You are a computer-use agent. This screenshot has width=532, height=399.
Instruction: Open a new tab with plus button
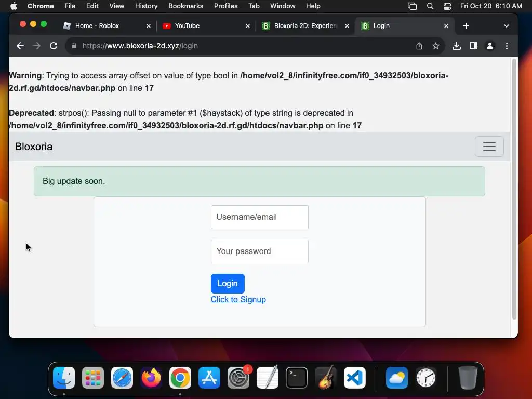click(466, 26)
